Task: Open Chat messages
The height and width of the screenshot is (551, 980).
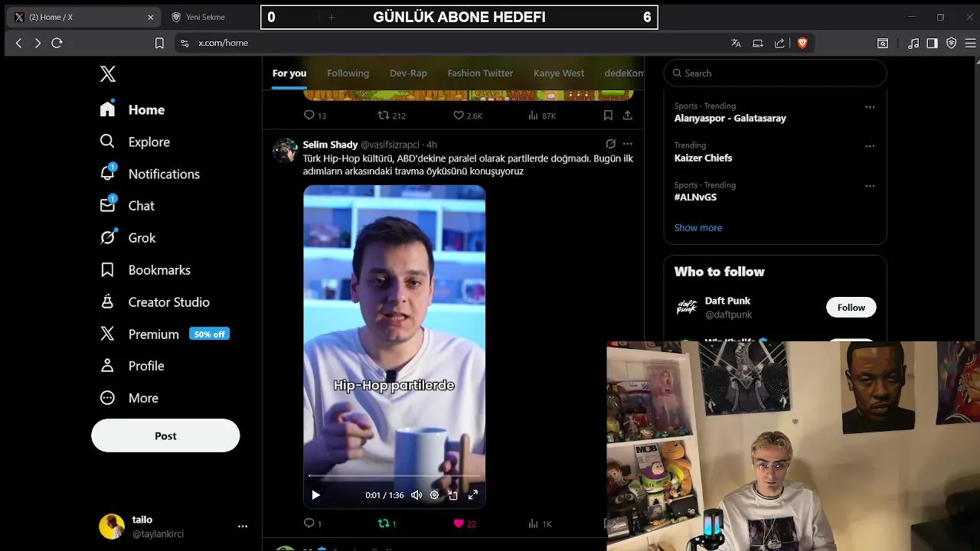Action: click(126, 206)
